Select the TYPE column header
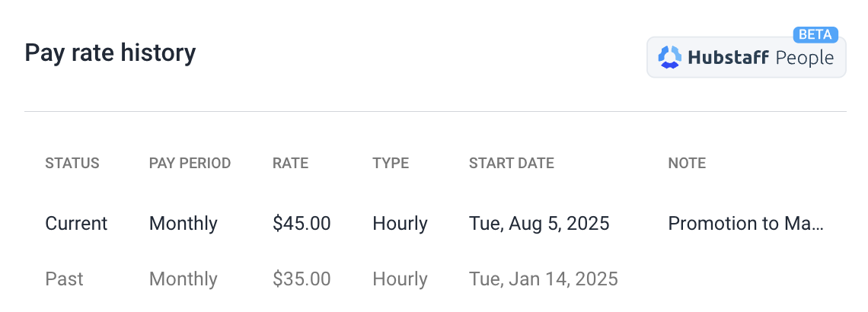Image resolution: width=868 pixels, height=312 pixels. click(391, 163)
